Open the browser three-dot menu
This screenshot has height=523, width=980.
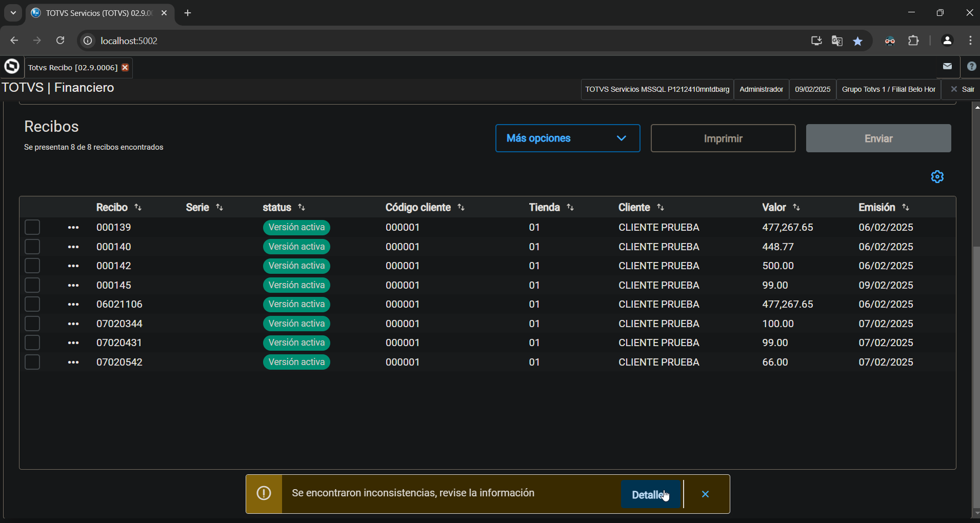tap(970, 41)
